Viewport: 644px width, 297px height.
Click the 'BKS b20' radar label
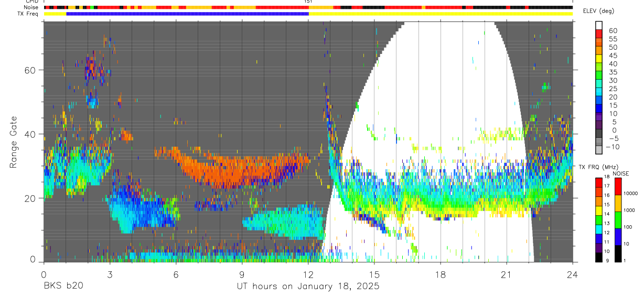click(63, 287)
